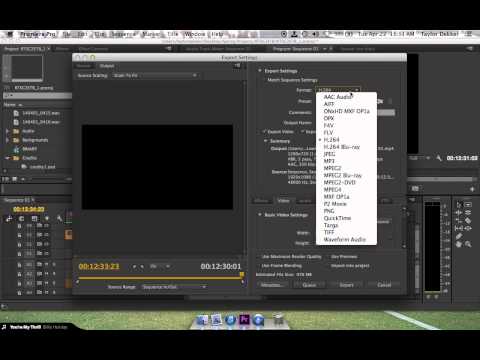Switch to the Video settings tab
The width and height of the screenshot is (480, 360).
tap(283, 201)
